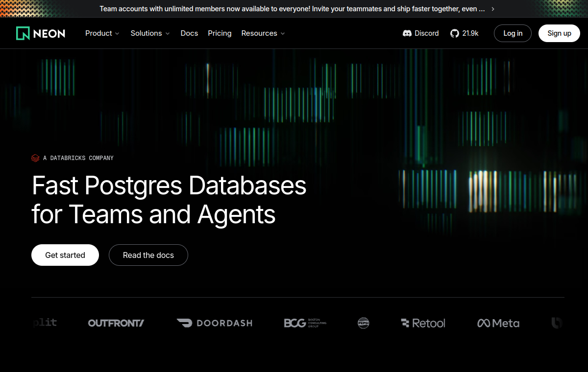Screen dimensions: 588x372
Task: Click the Databricks logo icon
Action: [x=35, y=158]
